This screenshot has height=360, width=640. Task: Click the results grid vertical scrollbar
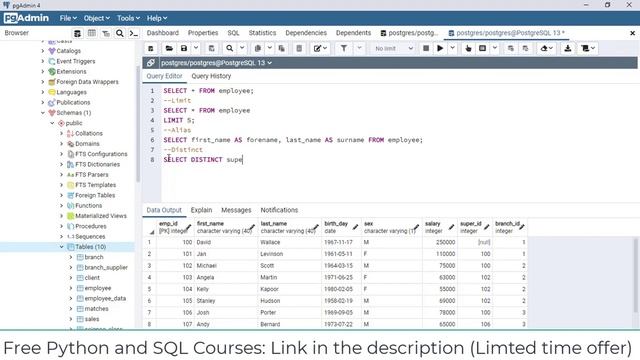(x=635, y=276)
